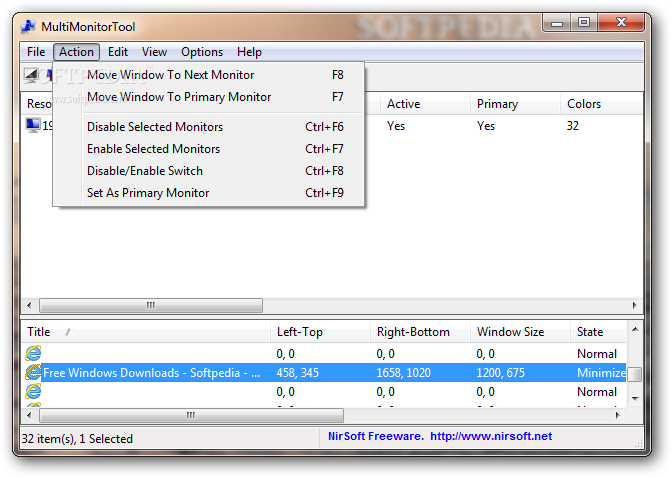
Task: Click window list scroll down arrow
Action: pos(635,399)
